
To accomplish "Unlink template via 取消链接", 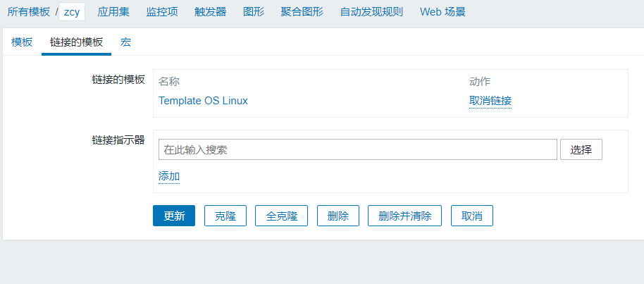I will 490,101.
